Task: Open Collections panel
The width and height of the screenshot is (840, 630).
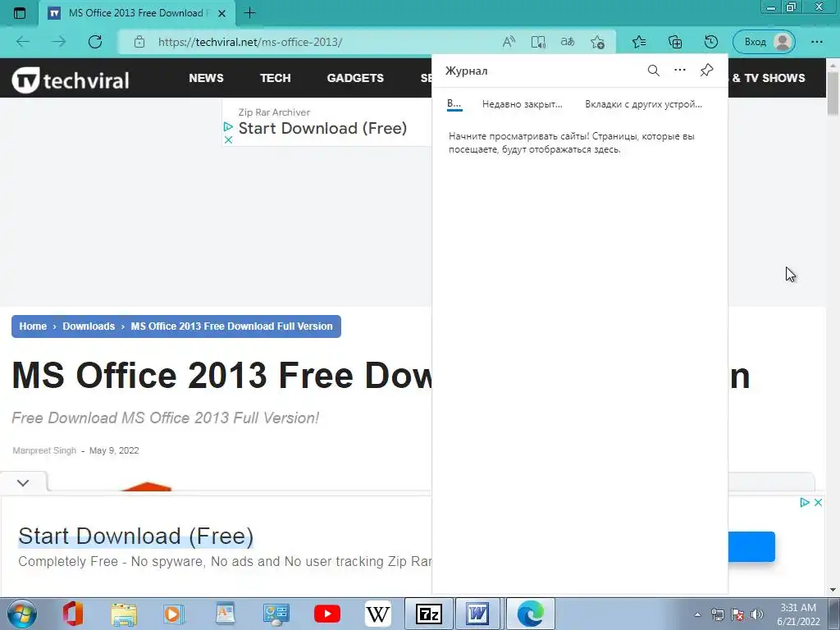Action: pos(675,42)
